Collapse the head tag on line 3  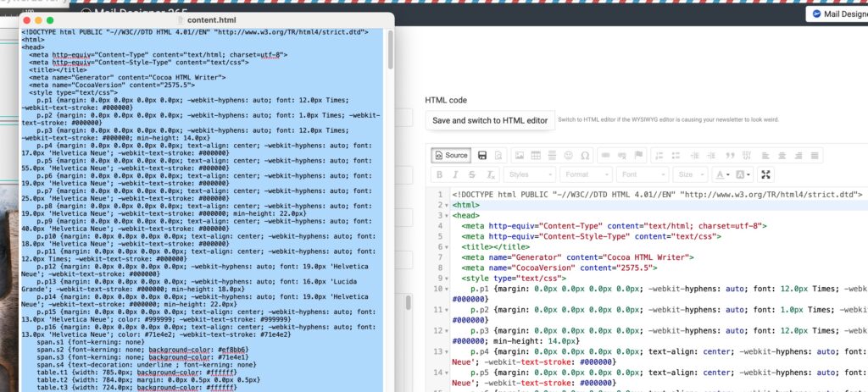tap(447, 216)
